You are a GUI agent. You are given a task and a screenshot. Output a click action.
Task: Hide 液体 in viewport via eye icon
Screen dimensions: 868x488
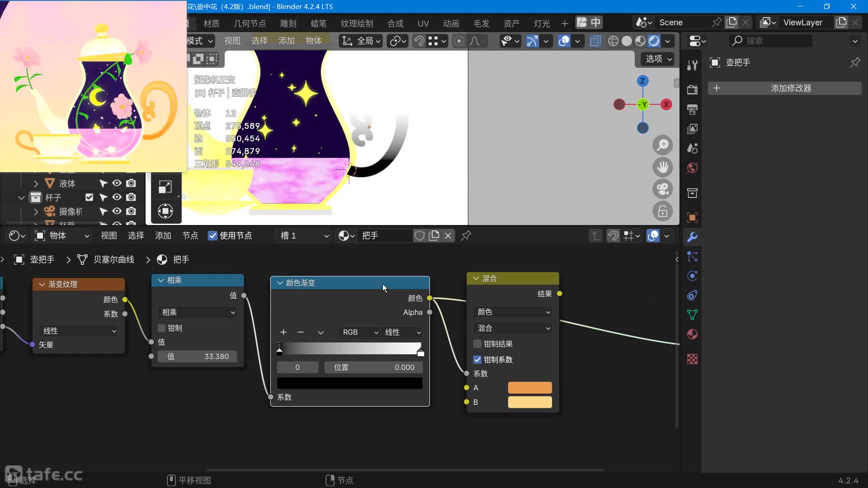(x=117, y=183)
